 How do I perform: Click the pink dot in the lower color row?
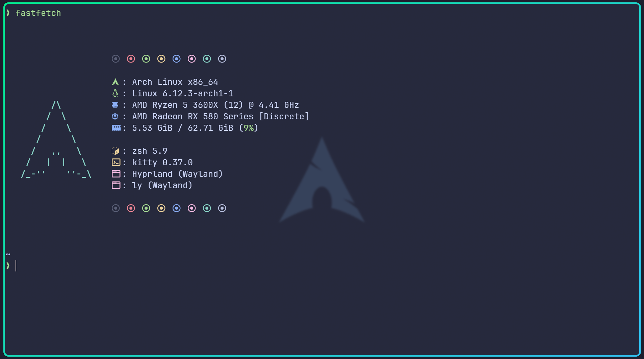point(192,208)
